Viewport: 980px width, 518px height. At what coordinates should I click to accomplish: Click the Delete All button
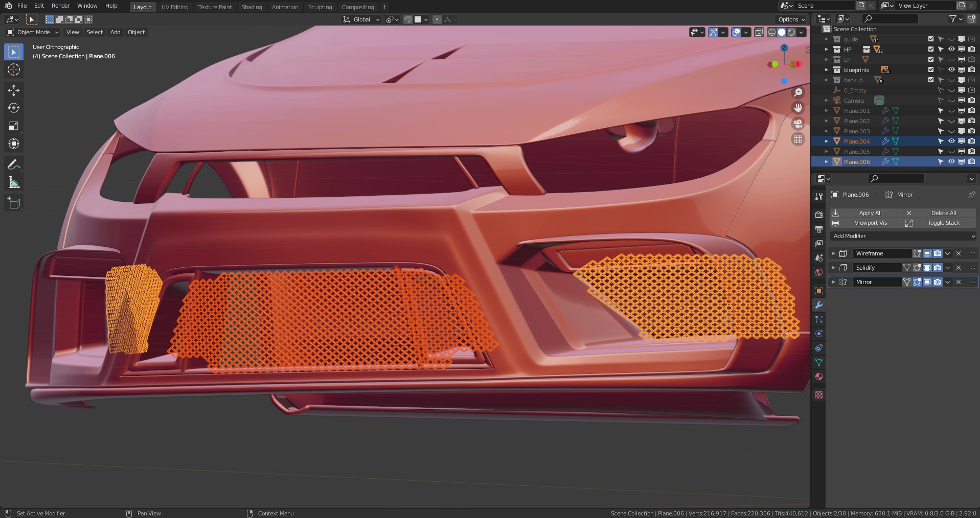(x=940, y=213)
